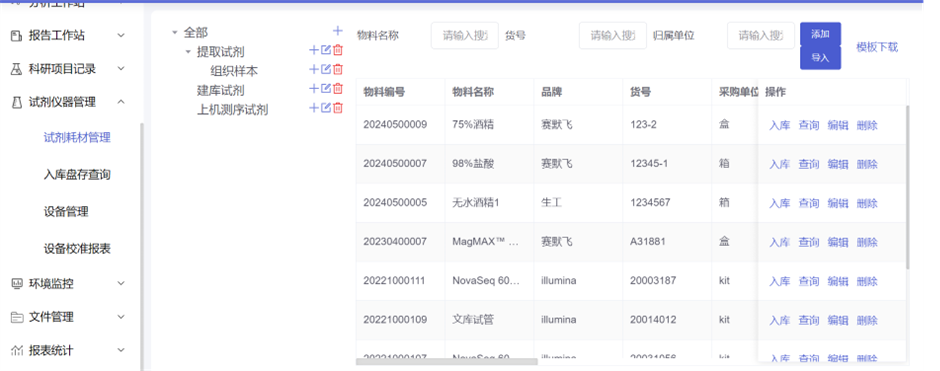Image resolution: width=940 pixels, height=371 pixels.
Task: Delete the 建库试剂 category
Action: [x=338, y=89]
